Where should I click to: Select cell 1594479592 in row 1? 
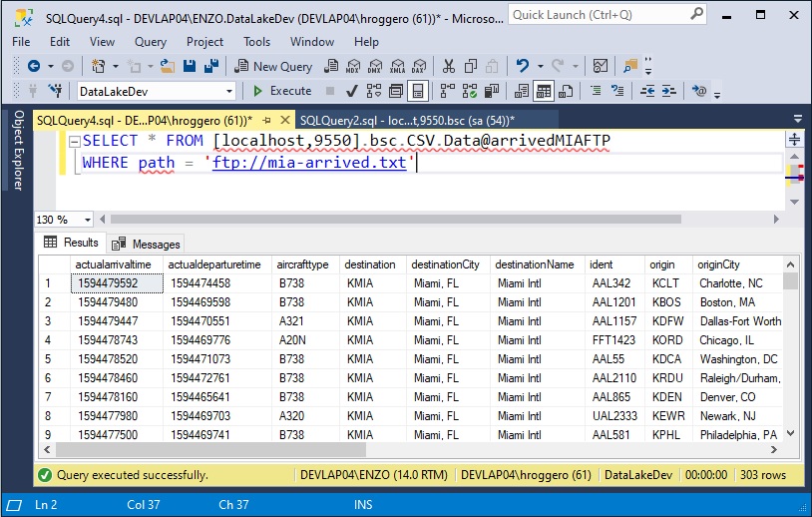click(117, 283)
